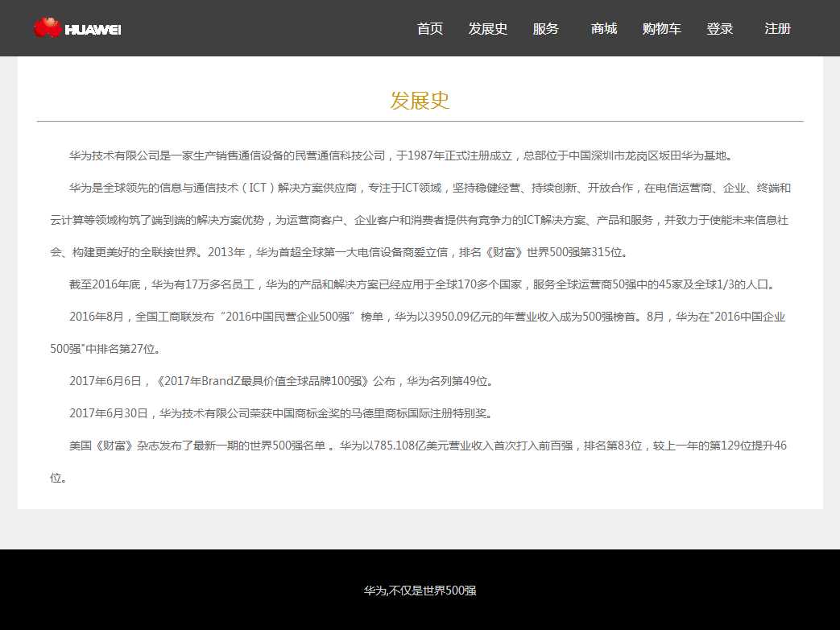Click the HUAWEI wordmark in header
840x630 pixels.
tap(93, 30)
